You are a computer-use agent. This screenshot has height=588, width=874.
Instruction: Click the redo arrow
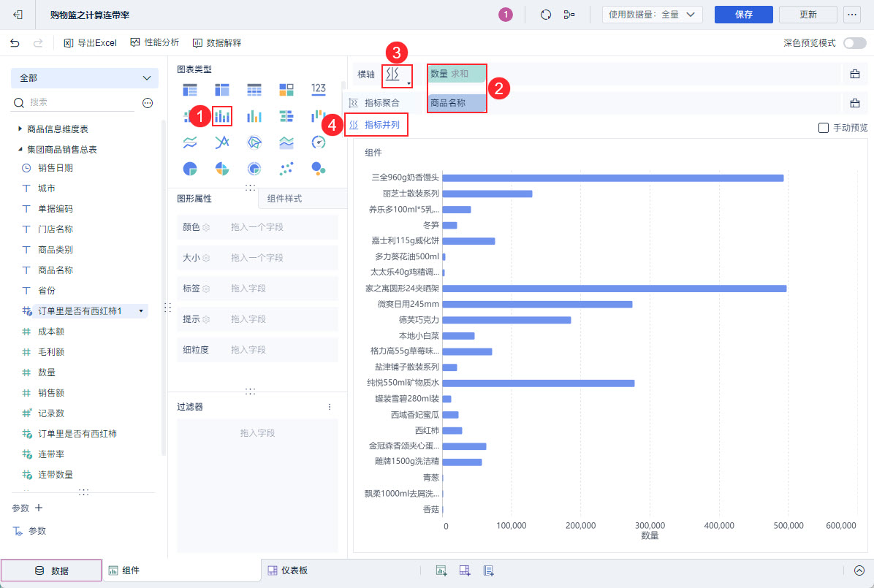(x=38, y=43)
